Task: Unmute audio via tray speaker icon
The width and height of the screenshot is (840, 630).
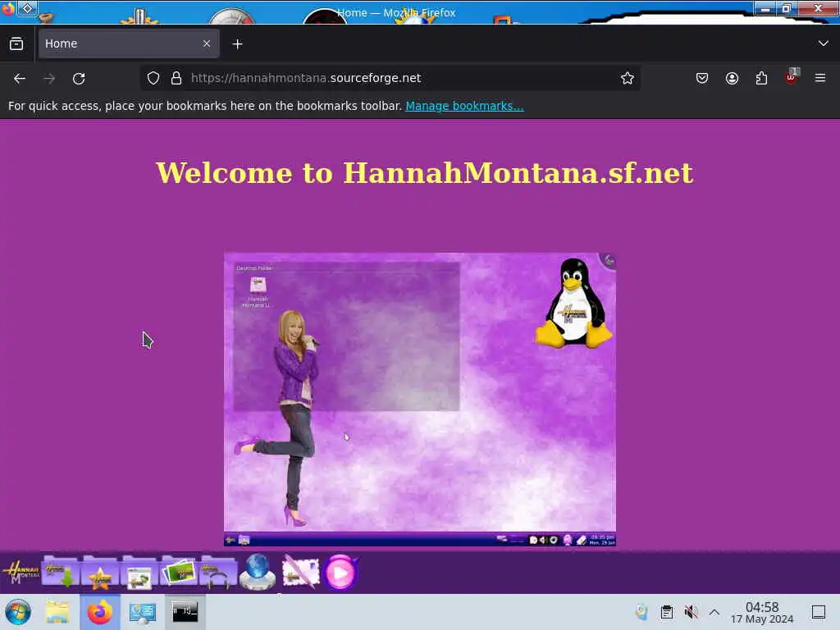Action: [691, 612]
